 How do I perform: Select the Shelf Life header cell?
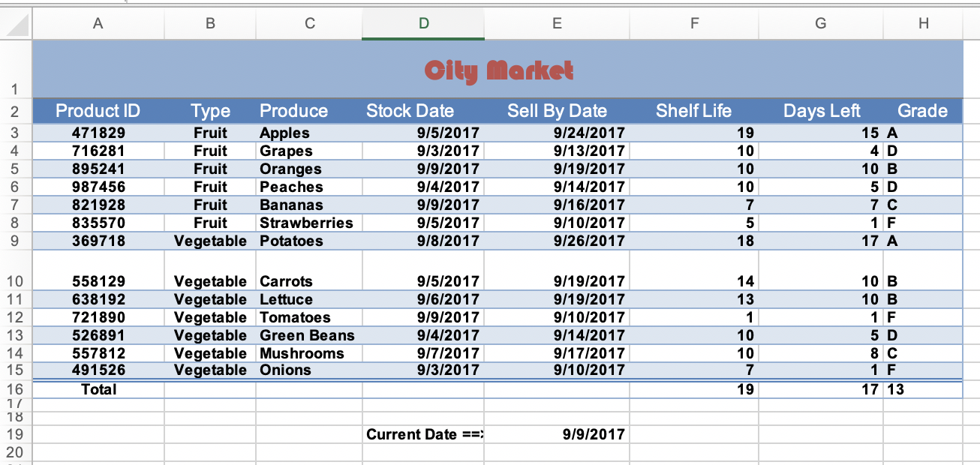[693, 111]
